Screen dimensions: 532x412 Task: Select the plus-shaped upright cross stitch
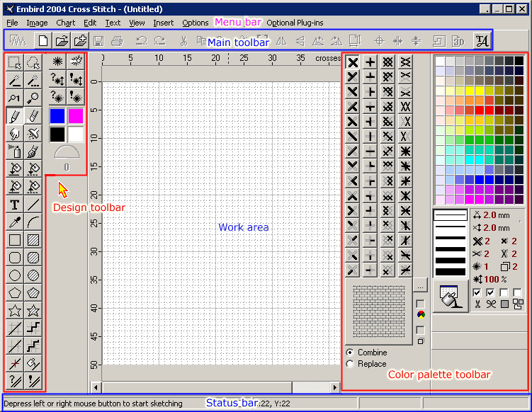pos(370,62)
